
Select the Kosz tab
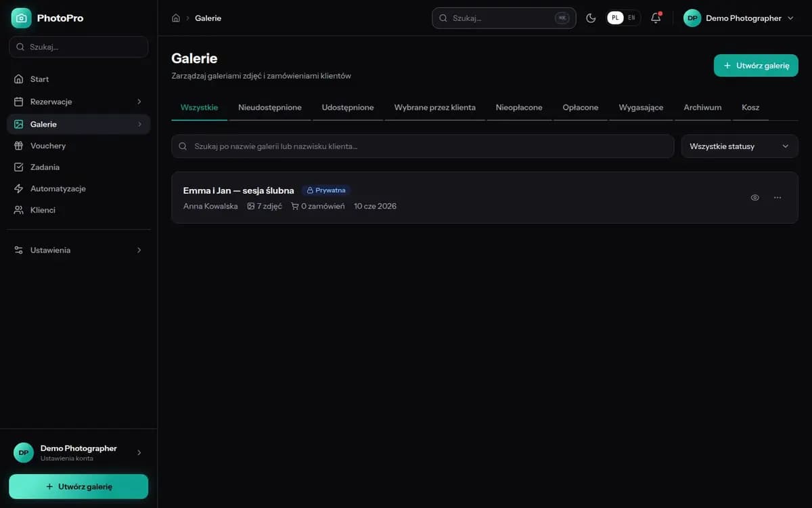(750, 108)
